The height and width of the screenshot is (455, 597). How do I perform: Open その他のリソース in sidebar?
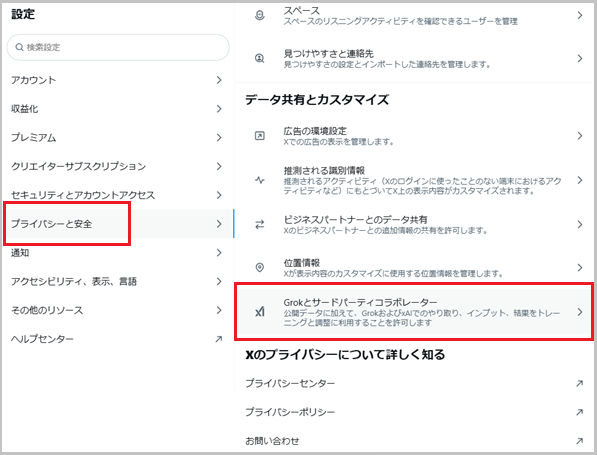tap(118, 310)
